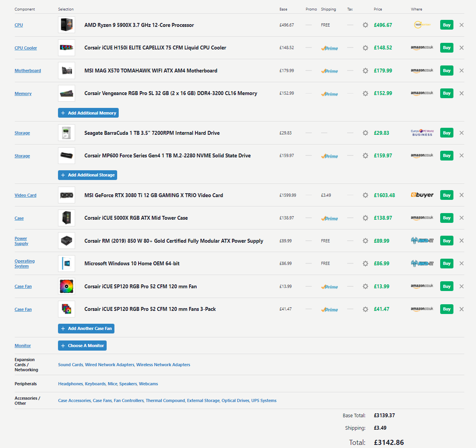The image size is (476, 448).
Task: Click gear icon for SP120 Fans 3-Pack
Action: tap(365, 309)
